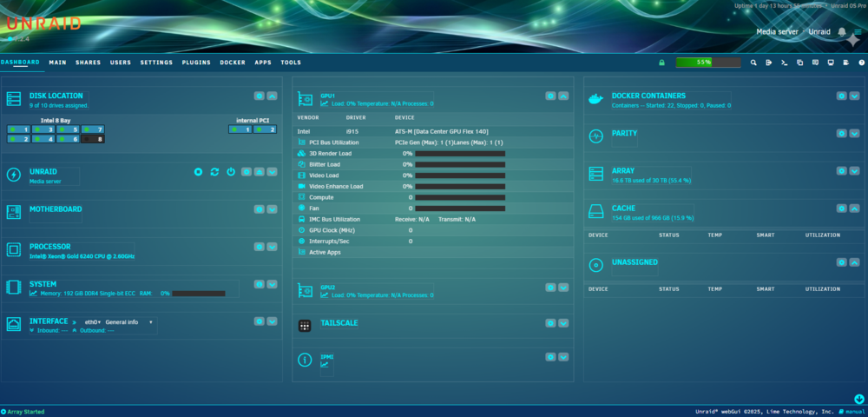Expand the IPMI tile

[x=563, y=357]
